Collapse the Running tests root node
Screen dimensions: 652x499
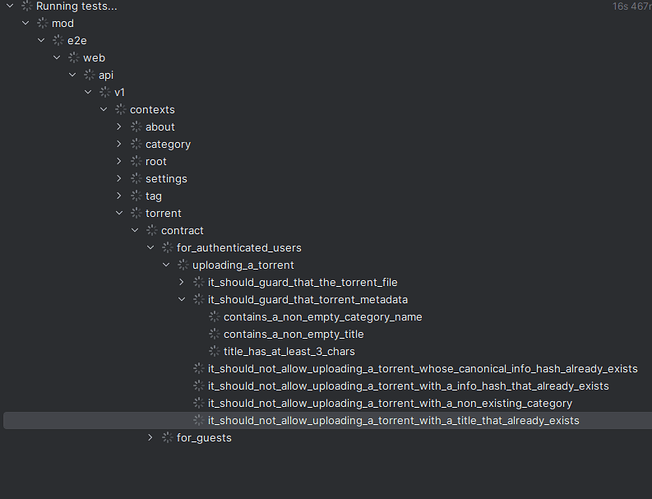point(10,6)
